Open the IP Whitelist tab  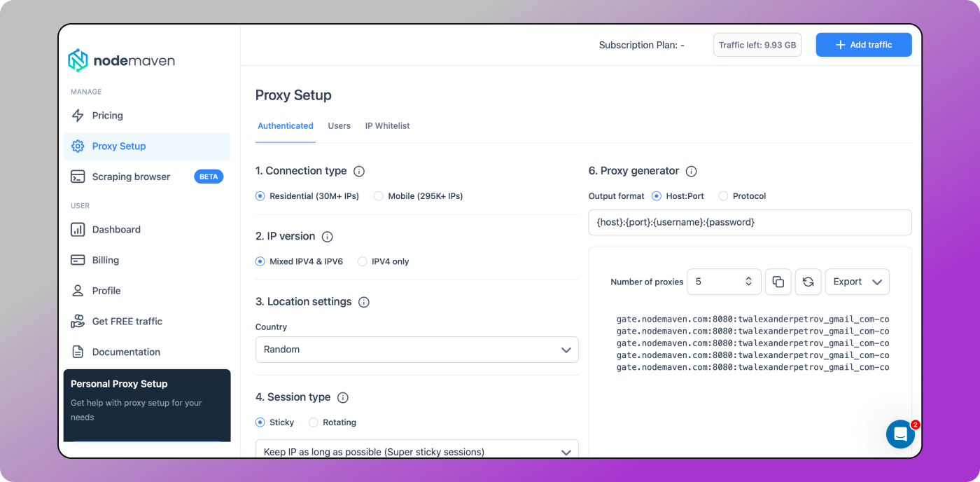tap(387, 125)
